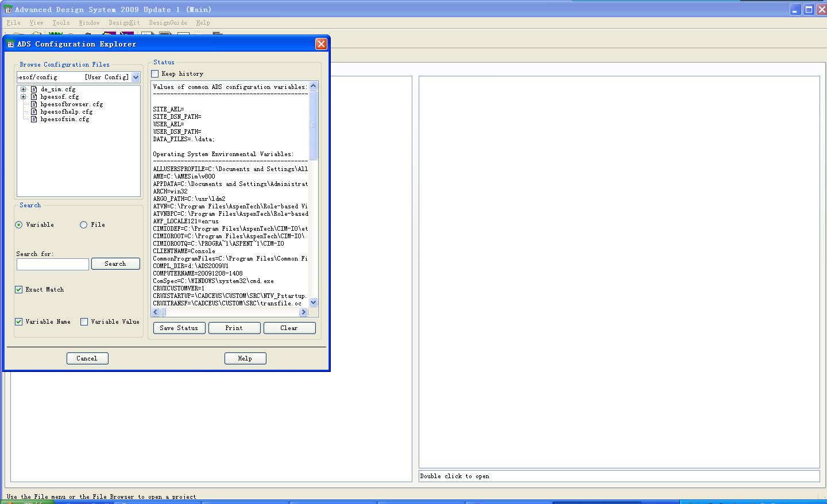Select hpeesofsim.cfg in the file tree
827x504 pixels.
click(65, 119)
